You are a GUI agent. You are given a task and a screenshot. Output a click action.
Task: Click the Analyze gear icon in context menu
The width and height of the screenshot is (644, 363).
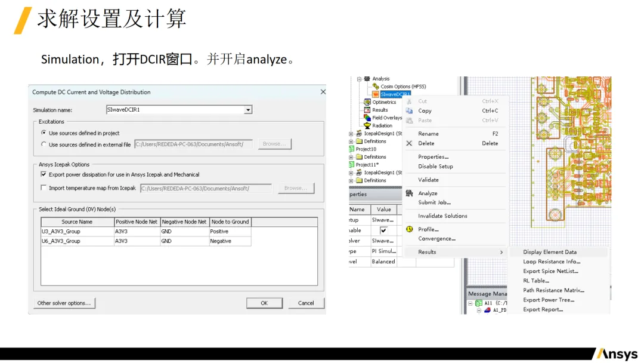409,193
